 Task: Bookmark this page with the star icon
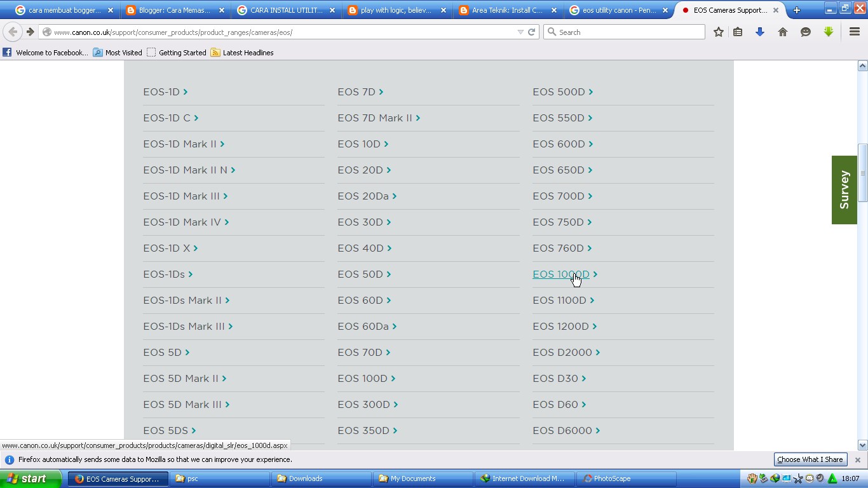719,32
